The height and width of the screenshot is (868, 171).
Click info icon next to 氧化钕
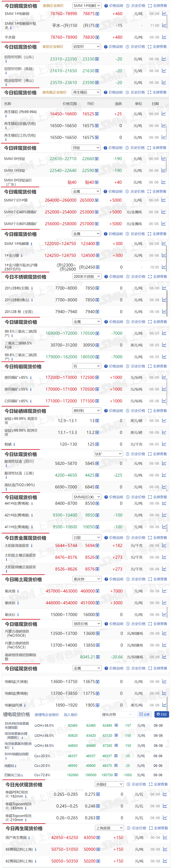[18, 603]
